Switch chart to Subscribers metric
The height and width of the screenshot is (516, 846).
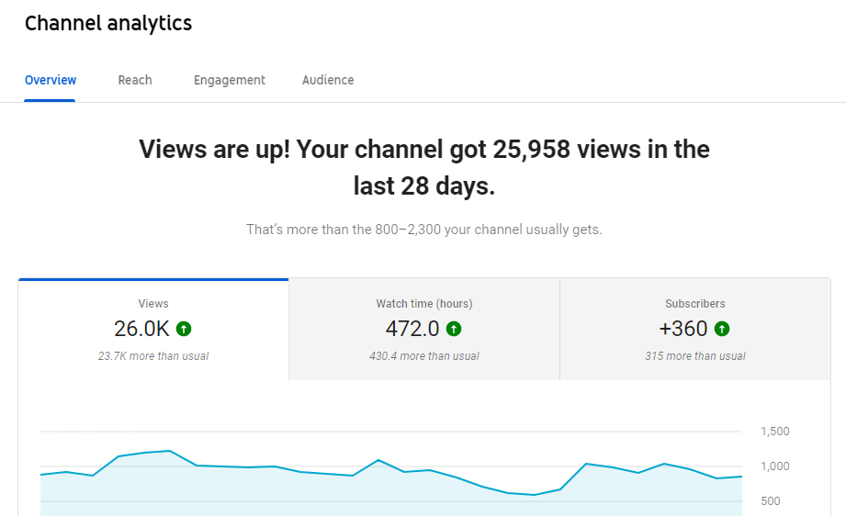point(695,304)
